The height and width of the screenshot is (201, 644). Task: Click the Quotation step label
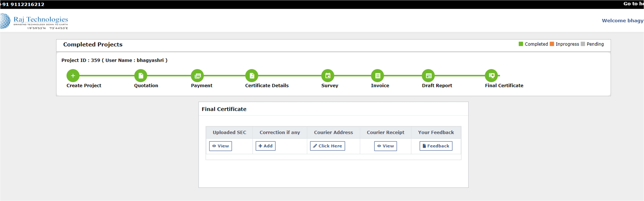coord(146,86)
